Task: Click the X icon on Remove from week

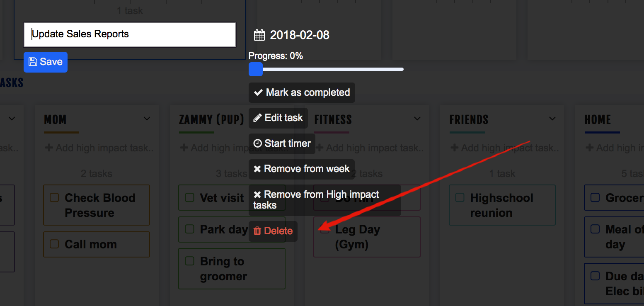Action: [x=257, y=169]
